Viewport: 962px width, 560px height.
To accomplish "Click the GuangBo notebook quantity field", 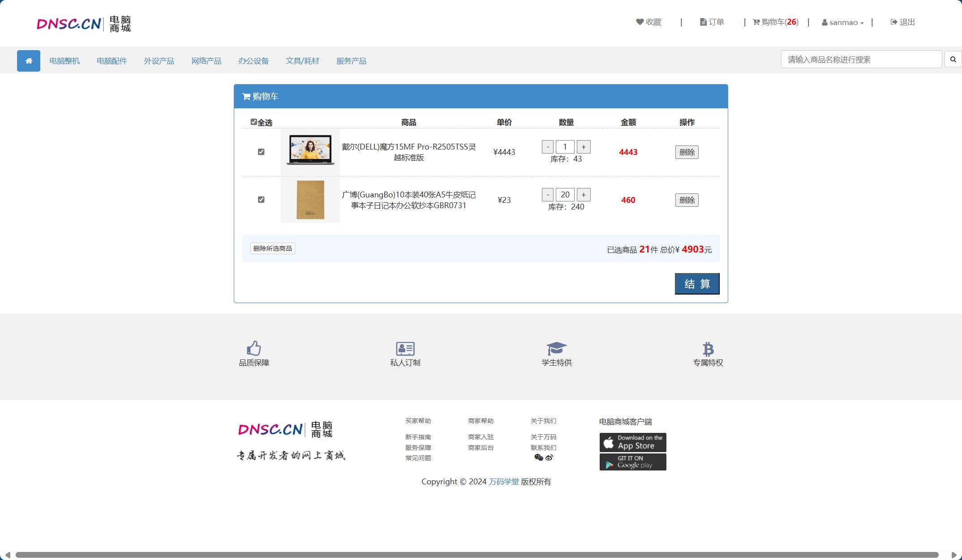I will (x=565, y=195).
